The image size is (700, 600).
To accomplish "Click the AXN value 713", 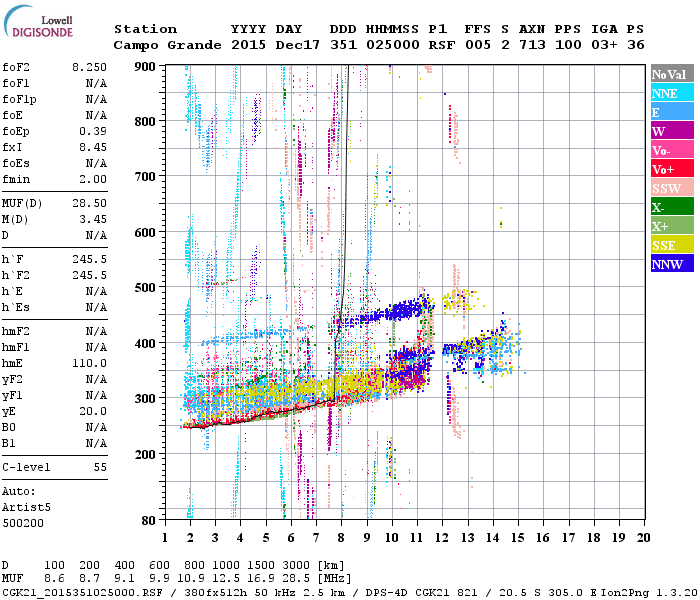I will tap(532, 45).
